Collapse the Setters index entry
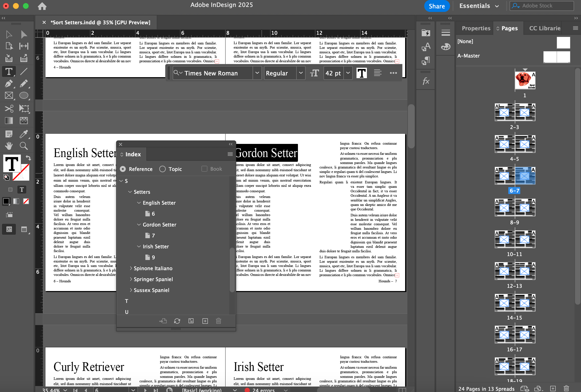This screenshot has height=392, width=581. tap(130, 192)
